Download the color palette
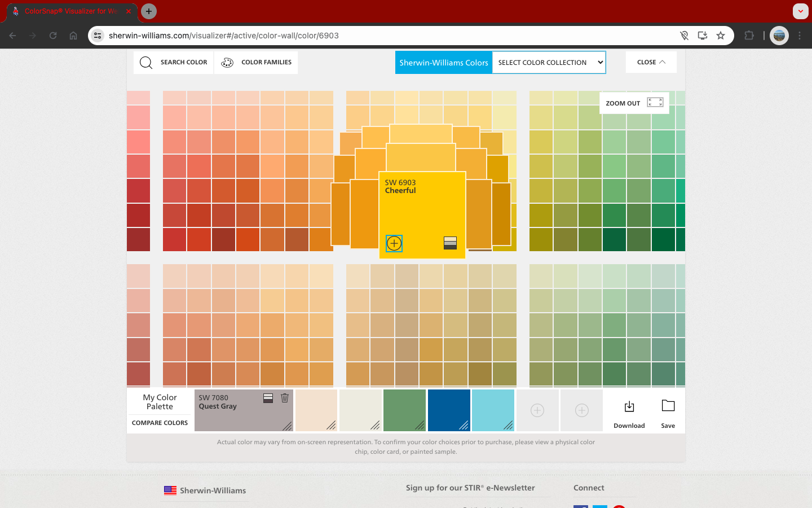This screenshot has width=812, height=508. click(x=629, y=414)
